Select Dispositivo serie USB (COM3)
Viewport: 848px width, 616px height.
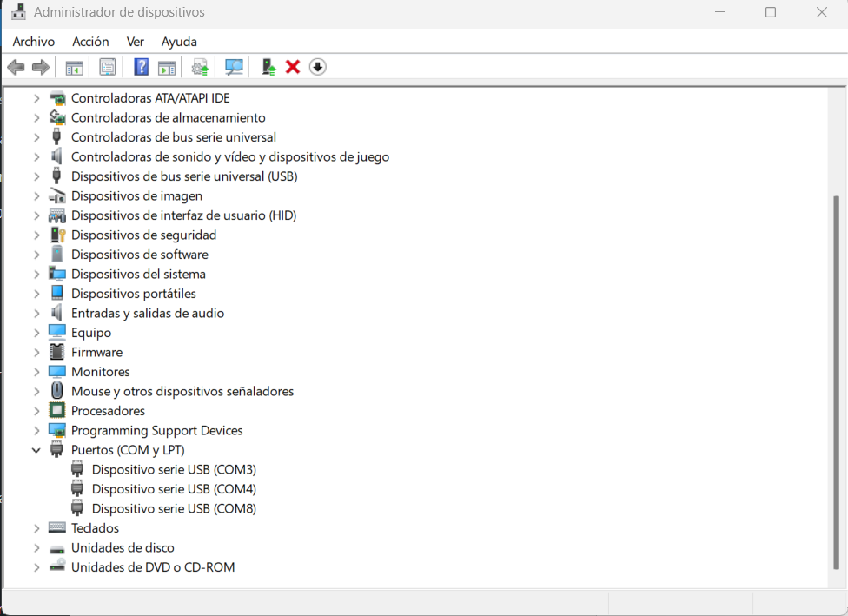tap(174, 469)
